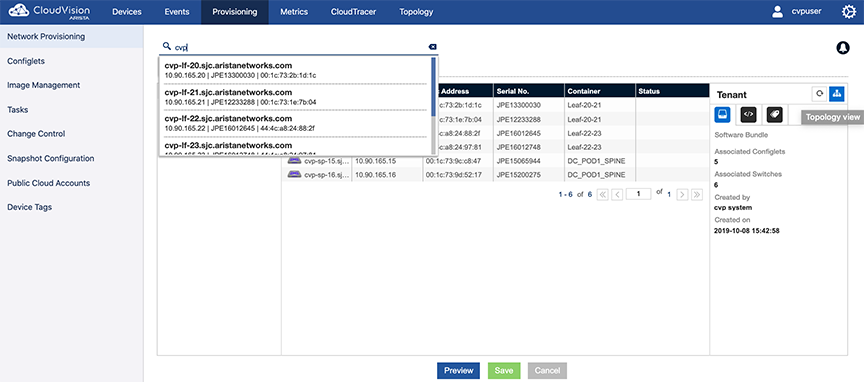Click IP address 10.90.165.15
Screen dimensions: 864x382
(376, 161)
